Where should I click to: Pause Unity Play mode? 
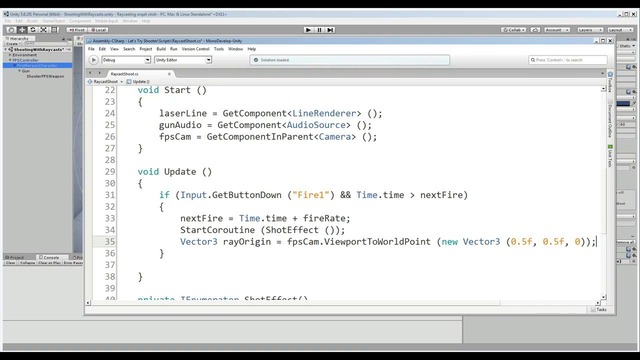320,30
